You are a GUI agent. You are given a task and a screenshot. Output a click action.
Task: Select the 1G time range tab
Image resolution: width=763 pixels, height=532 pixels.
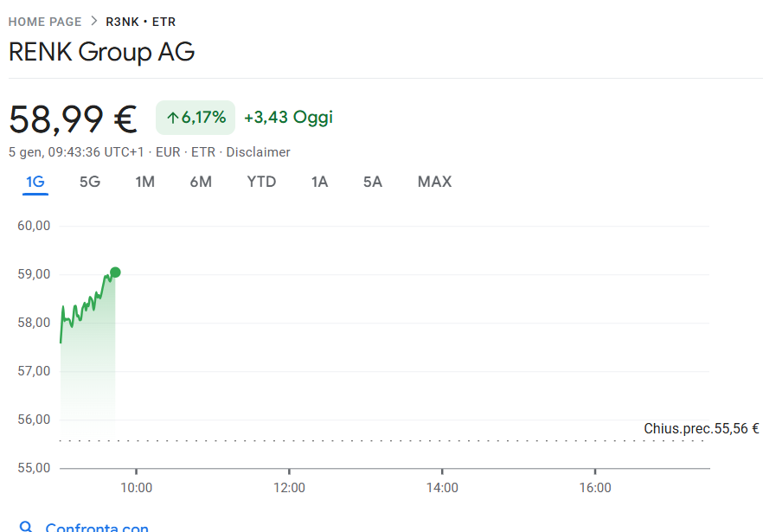[35, 182]
